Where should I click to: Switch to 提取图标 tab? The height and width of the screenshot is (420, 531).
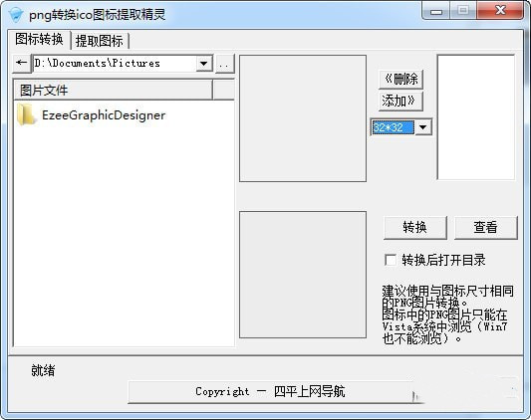click(x=100, y=41)
